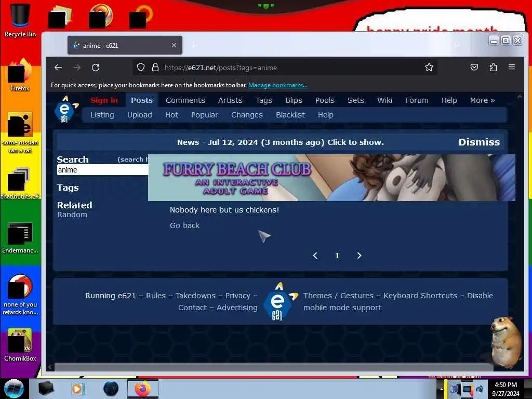Go back with browser back arrow
This screenshot has width=532, height=399.
pyautogui.click(x=58, y=68)
